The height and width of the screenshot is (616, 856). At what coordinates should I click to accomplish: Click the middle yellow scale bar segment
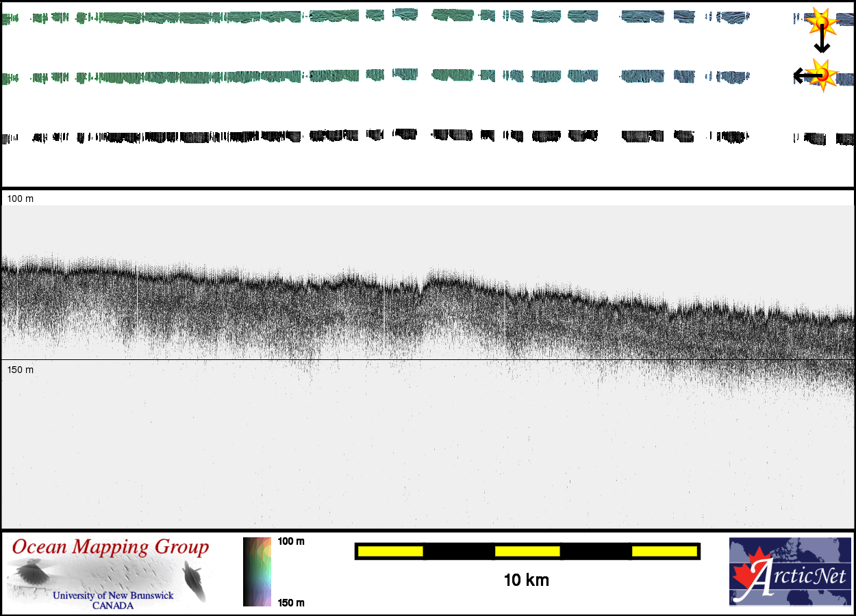pos(527,551)
